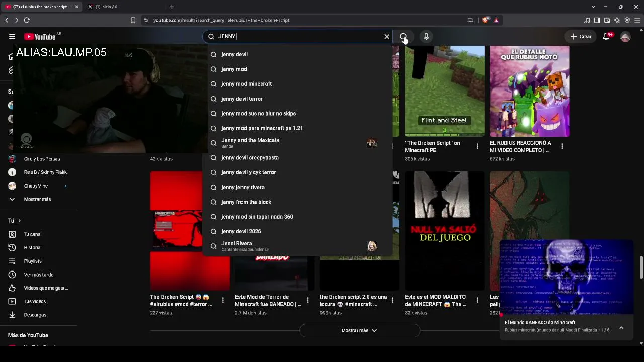This screenshot has height=362, width=644.
Task: Go to the YouTube home logo
Action: point(40,37)
